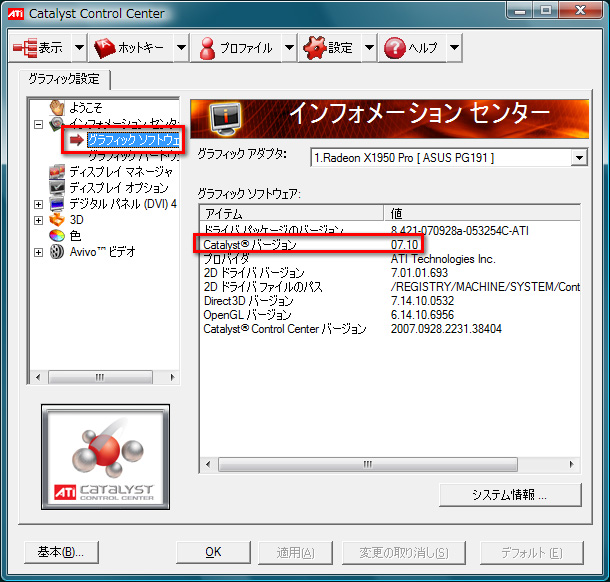Click the ATI logo in title bar
This screenshot has width=610, height=582.
[x=16, y=14]
